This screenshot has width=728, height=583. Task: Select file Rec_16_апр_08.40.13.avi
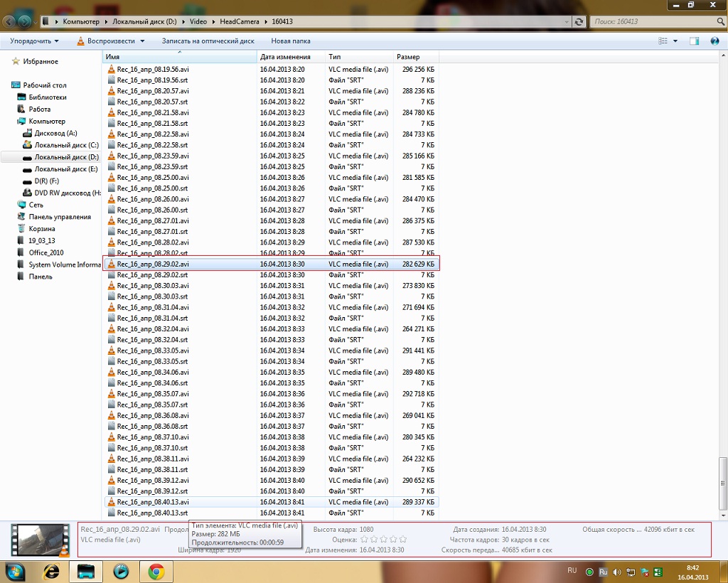point(152,502)
